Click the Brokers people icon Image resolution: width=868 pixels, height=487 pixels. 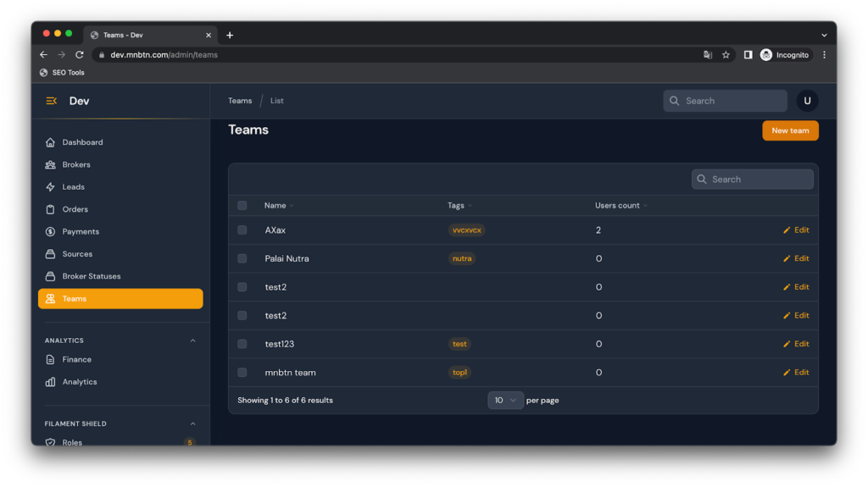[51, 164]
